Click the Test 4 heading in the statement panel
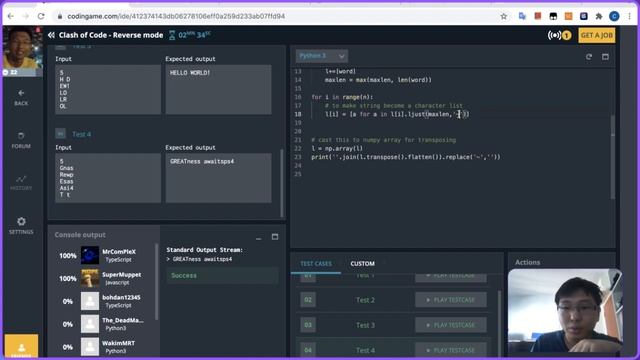The width and height of the screenshot is (640, 360). pyautogui.click(x=82, y=134)
